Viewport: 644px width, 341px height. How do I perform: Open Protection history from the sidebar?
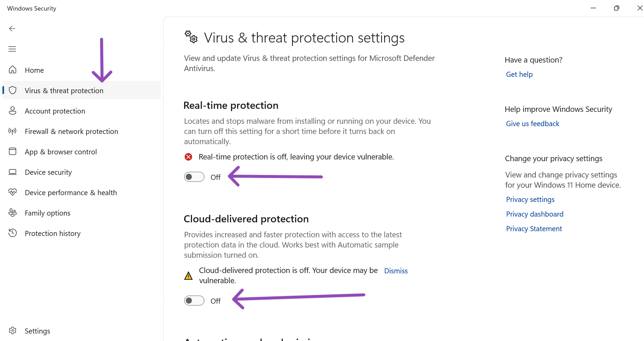coord(52,234)
